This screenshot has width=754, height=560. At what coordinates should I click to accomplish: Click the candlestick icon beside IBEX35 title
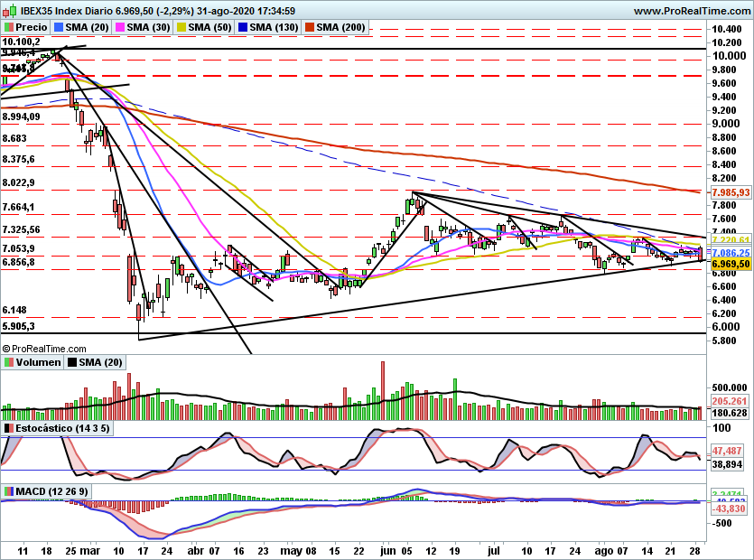click(x=10, y=10)
